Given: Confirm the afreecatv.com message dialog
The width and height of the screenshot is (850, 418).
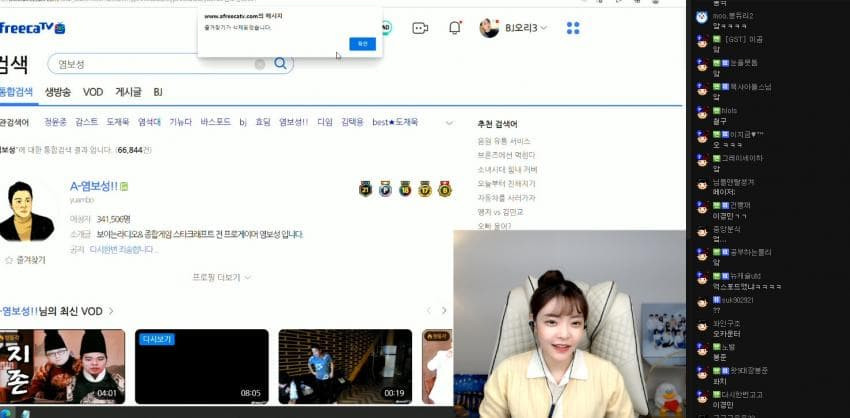Looking at the screenshot, I should coord(362,44).
